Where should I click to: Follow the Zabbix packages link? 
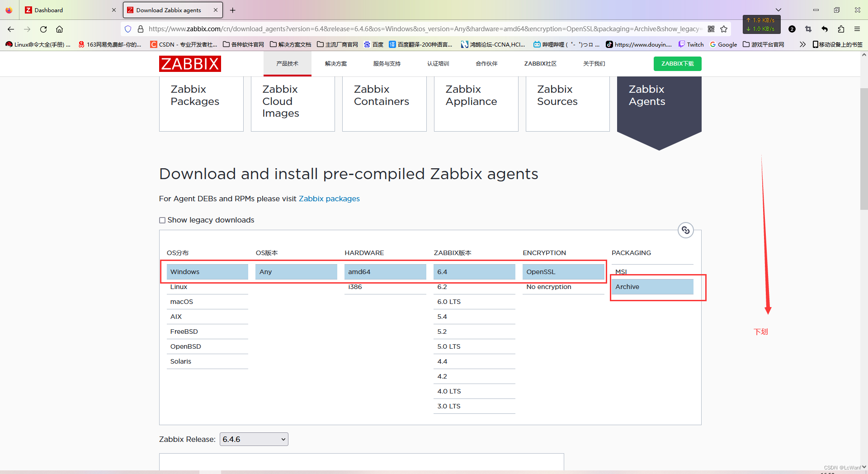(x=329, y=199)
